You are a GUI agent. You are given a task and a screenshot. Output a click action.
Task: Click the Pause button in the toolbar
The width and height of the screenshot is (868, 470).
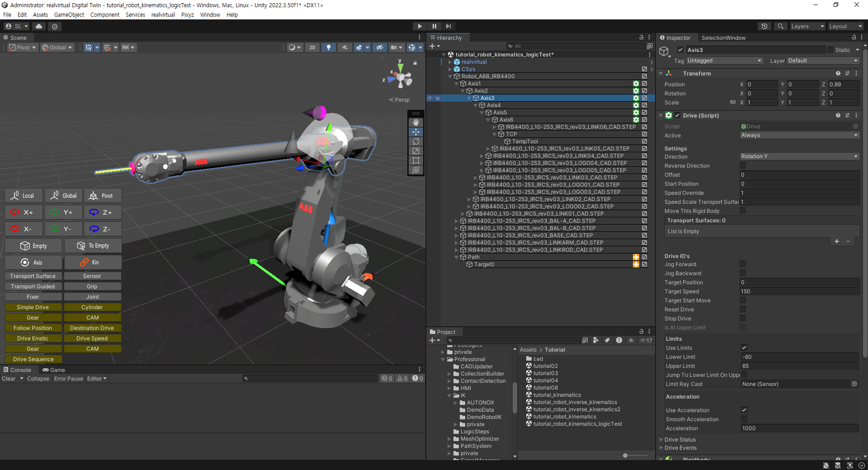pos(434,26)
